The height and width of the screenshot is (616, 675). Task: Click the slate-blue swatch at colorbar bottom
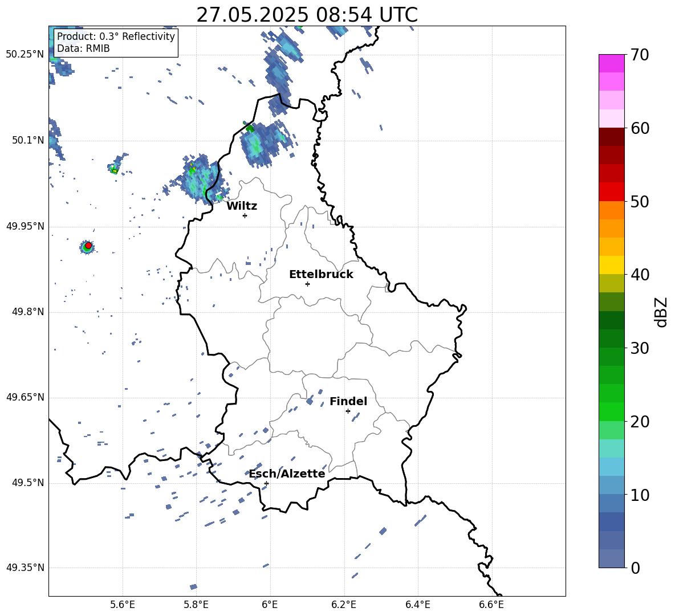(611, 558)
